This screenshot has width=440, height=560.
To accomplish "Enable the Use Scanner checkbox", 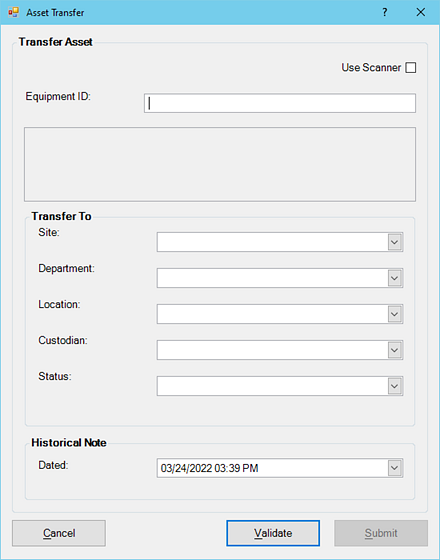I will (x=411, y=68).
